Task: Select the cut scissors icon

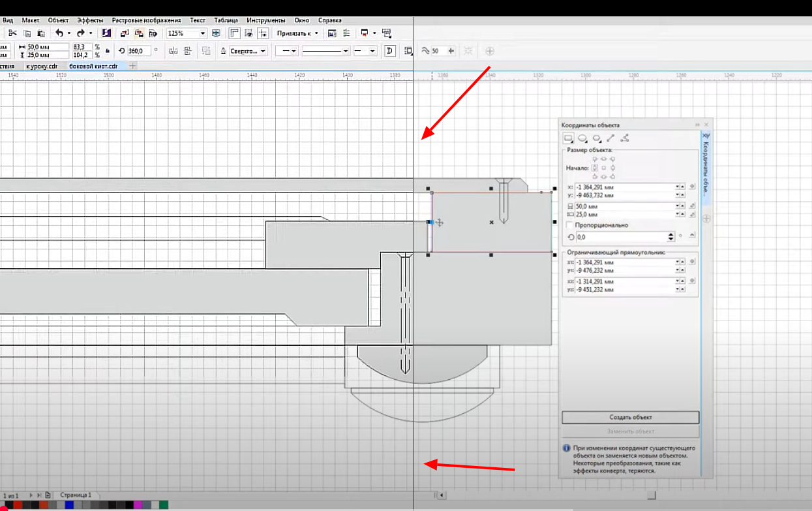Action: click(x=12, y=33)
